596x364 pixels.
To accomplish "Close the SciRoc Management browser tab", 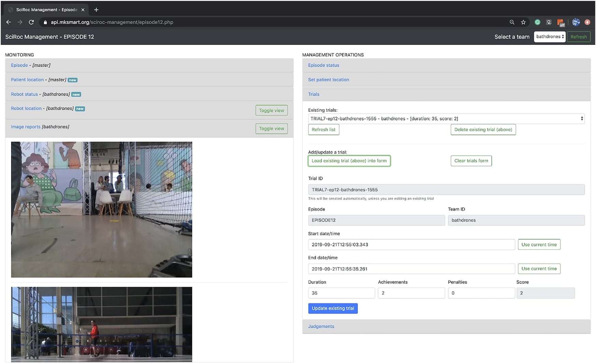I will [83, 10].
